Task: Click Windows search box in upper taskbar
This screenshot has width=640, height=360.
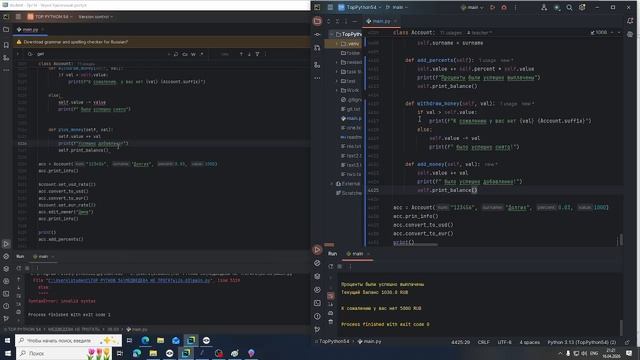Action: coord(68,340)
